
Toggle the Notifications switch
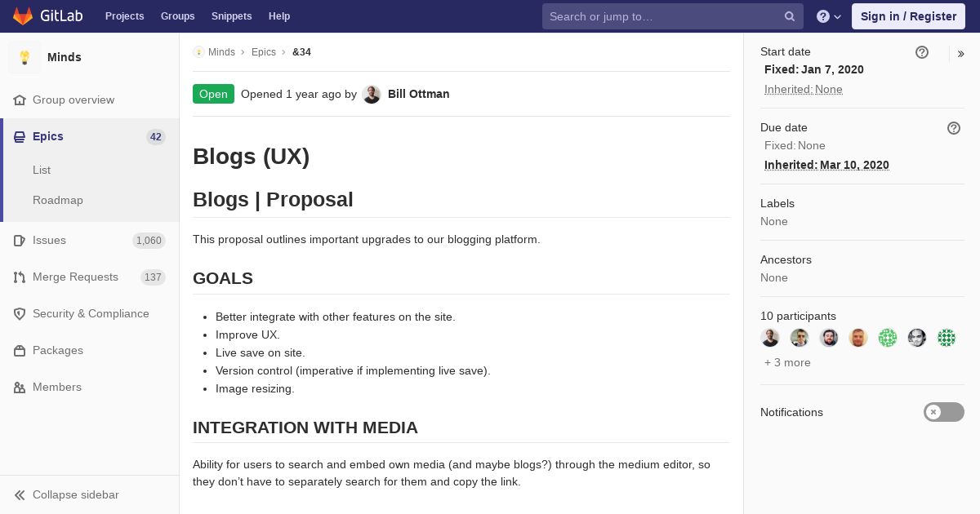coord(944,412)
